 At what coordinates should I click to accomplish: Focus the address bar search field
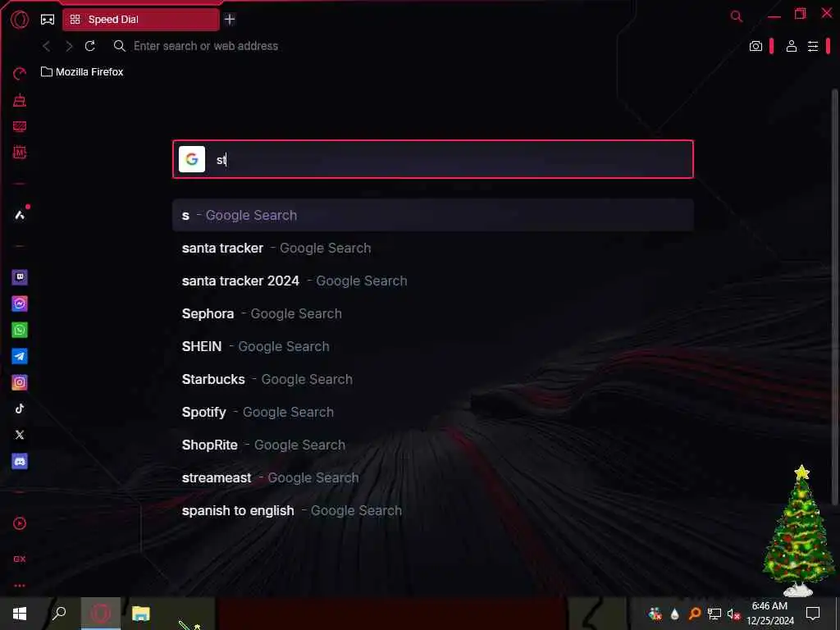pyautogui.click(x=206, y=46)
